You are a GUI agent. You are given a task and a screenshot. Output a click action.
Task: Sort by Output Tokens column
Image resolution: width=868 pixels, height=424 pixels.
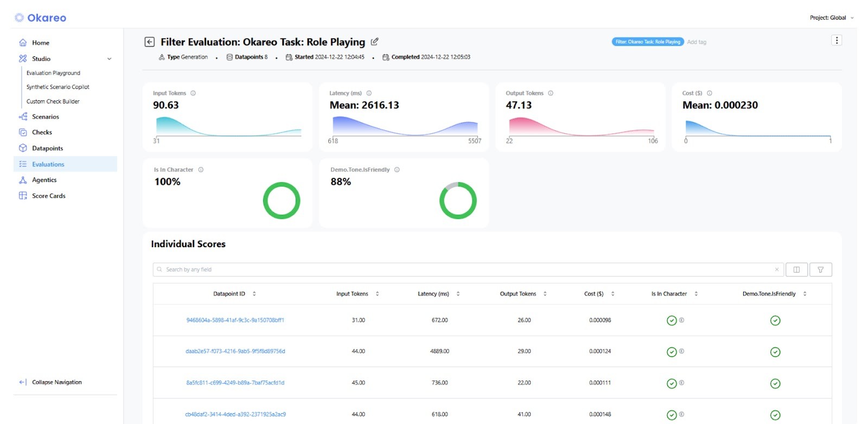click(x=545, y=294)
